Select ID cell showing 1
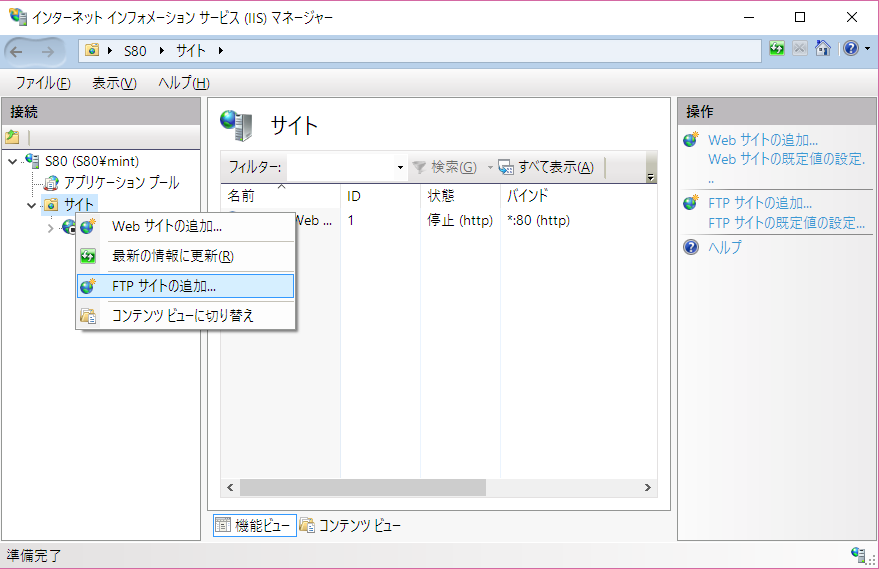The height and width of the screenshot is (569, 879). [x=351, y=220]
